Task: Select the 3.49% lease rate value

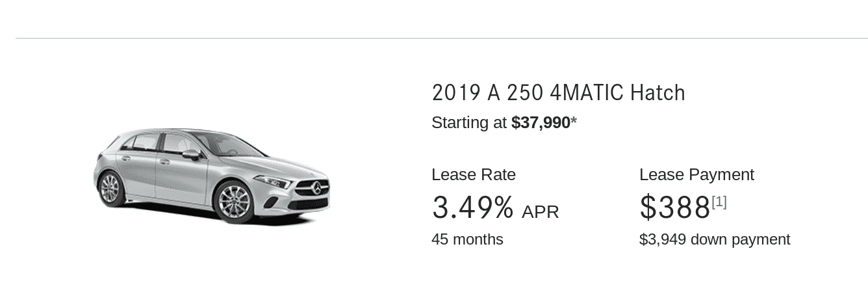Action: pos(473,207)
